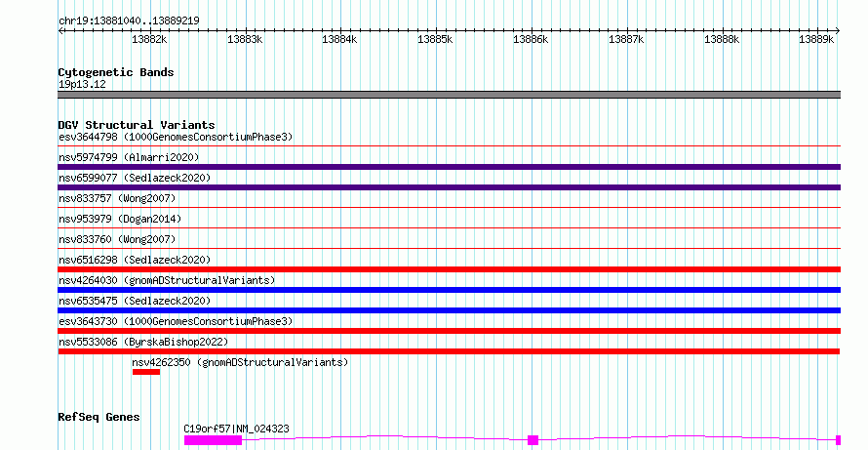The width and height of the screenshot is (868, 450).
Task: Open variant nsv6535475 (Sedlazeck2020)
Action: tap(135, 301)
